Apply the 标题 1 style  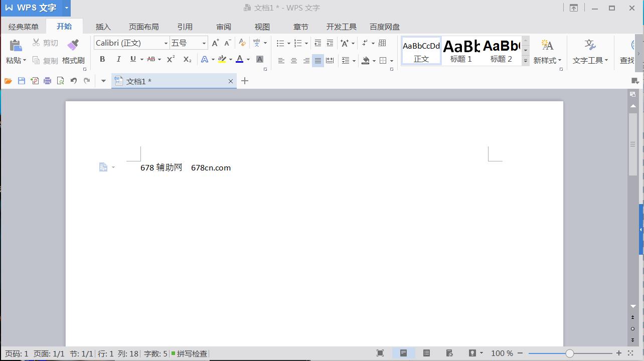[461, 51]
